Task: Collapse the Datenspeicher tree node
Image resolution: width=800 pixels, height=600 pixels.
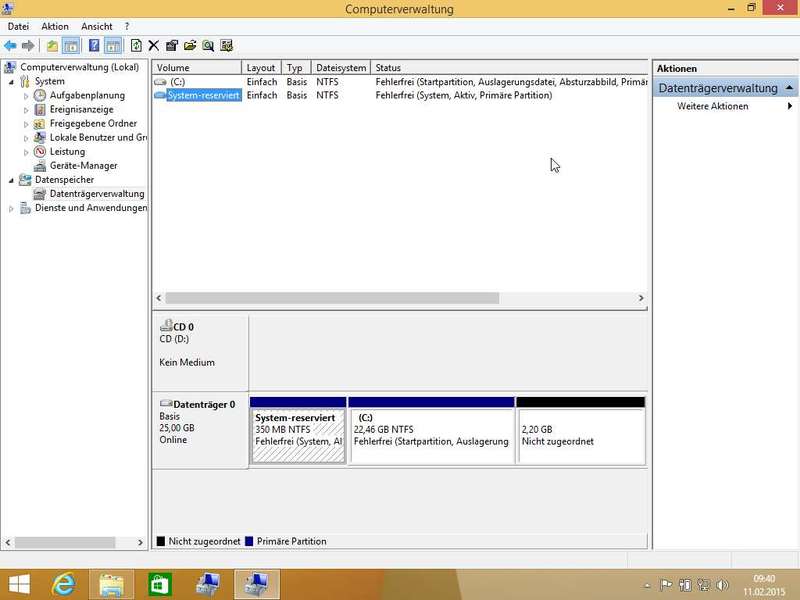Action: pos(11,180)
